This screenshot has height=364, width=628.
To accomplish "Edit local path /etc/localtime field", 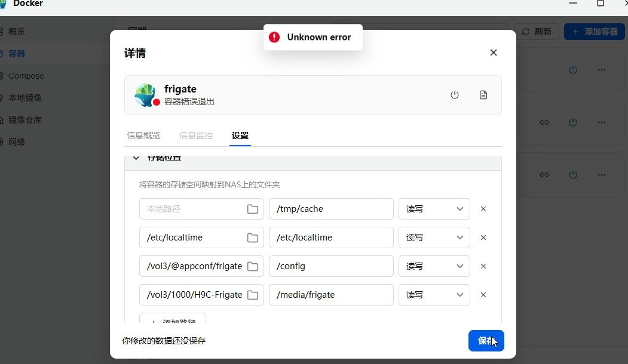I will (201, 237).
